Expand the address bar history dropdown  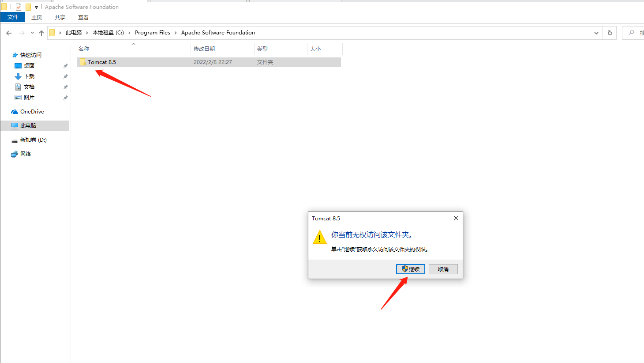tap(596, 33)
